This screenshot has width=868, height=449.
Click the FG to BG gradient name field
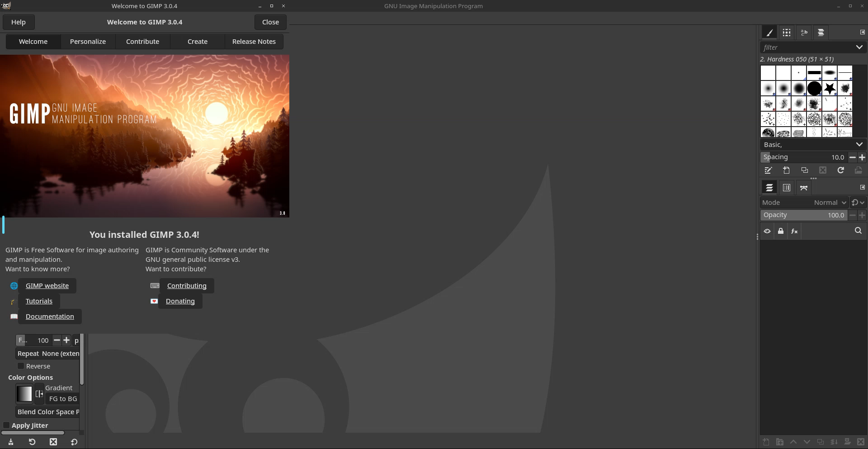pos(63,399)
